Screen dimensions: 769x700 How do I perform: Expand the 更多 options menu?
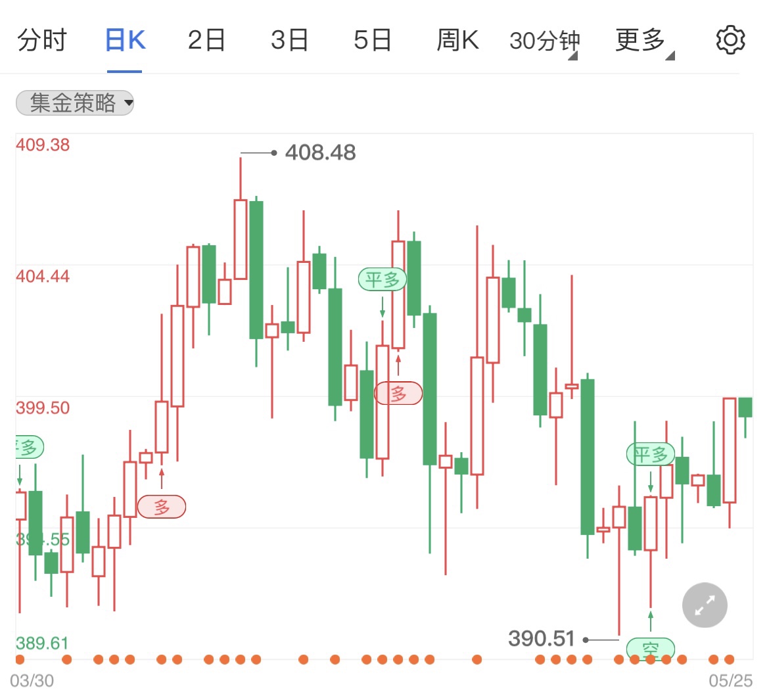(639, 39)
